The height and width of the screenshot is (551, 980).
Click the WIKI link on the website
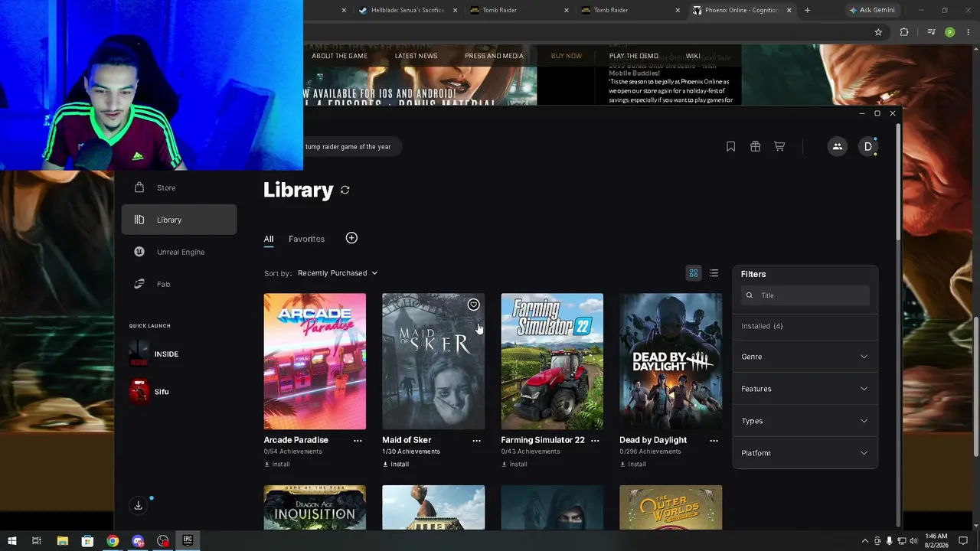pos(693,56)
